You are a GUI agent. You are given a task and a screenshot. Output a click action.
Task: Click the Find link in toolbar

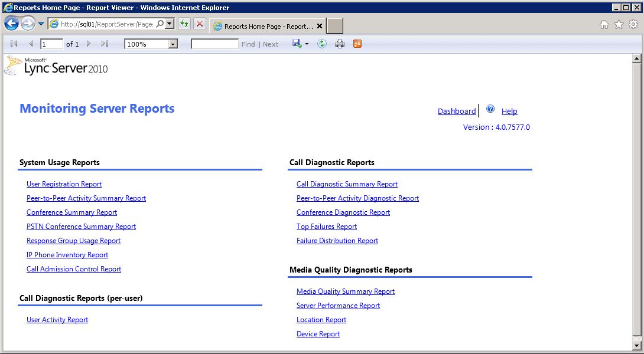tap(248, 44)
